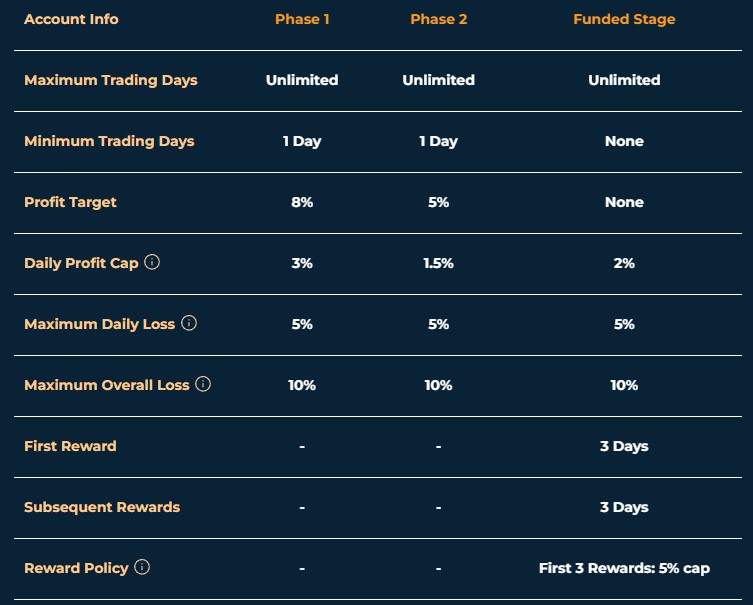The image size is (753, 605).
Task: Show the Reward Policy info icon details
Action: (142, 567)
